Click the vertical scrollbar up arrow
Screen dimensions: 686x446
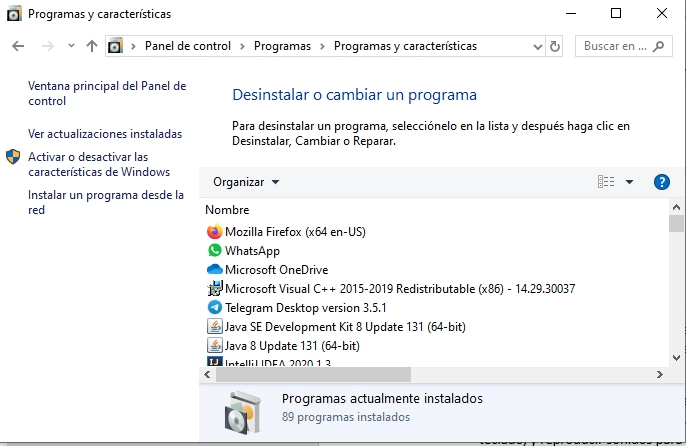click(676, 207)
